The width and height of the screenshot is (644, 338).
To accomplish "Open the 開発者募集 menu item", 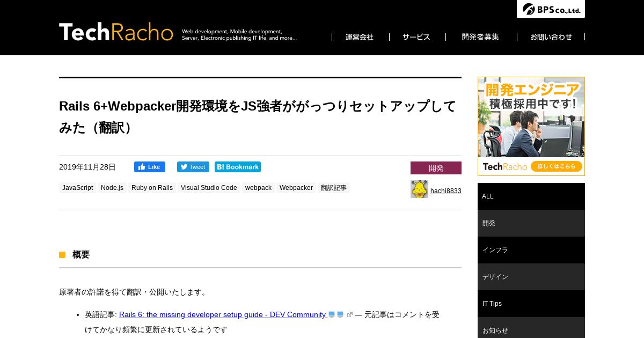I will tap(480, 37).
